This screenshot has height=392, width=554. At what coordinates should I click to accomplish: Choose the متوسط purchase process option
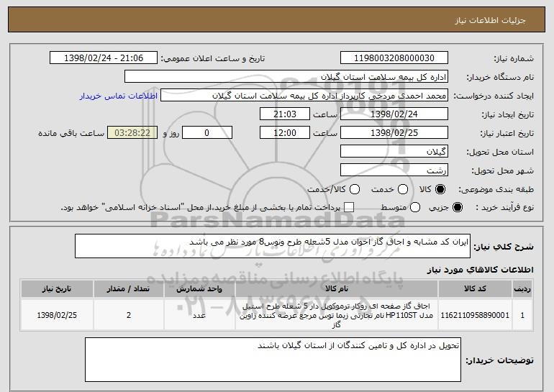point(415,207)
